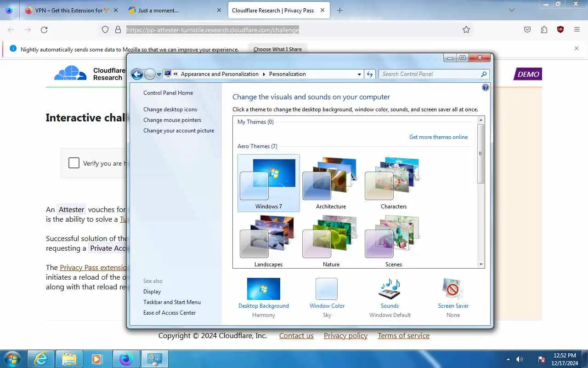Open the Firefox extensions puzzle icon
Image resolution: width=588 pixels, height=368 pixels.
point(544,29)
